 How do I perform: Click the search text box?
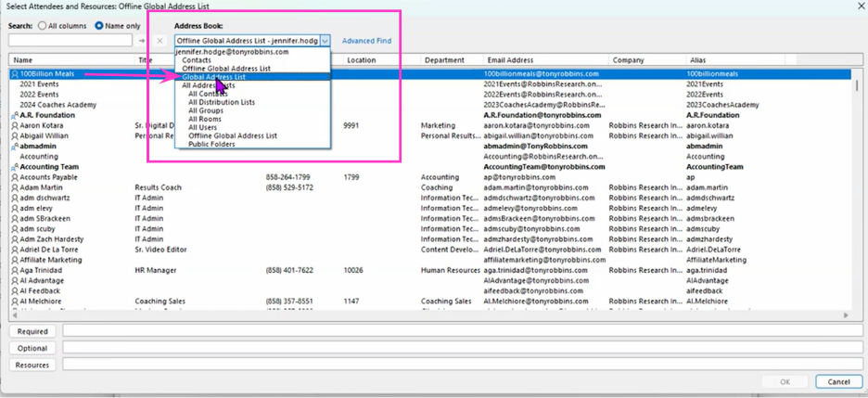pyautogui.click(x=70, y=41)
